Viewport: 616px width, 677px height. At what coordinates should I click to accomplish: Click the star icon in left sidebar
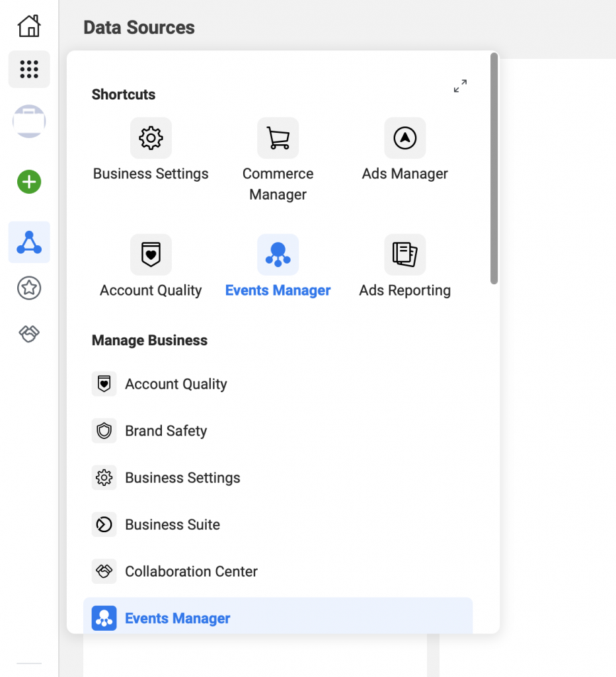pos(29,288)
